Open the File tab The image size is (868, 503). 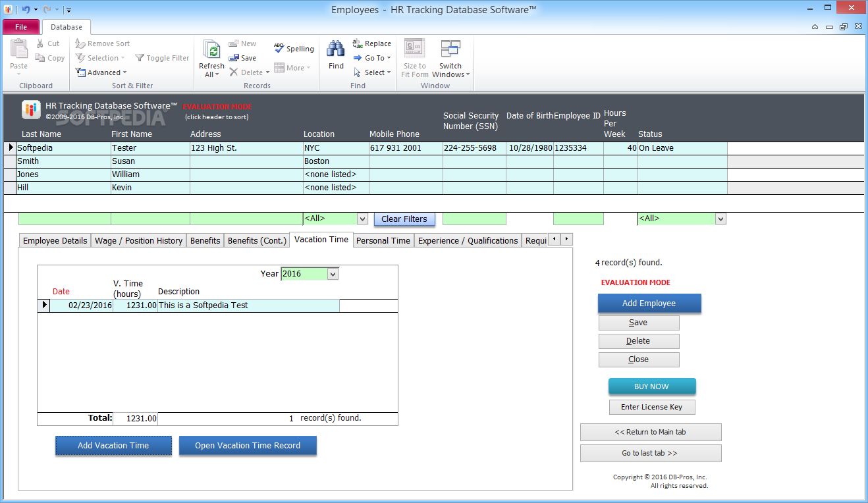coord(21,27)
